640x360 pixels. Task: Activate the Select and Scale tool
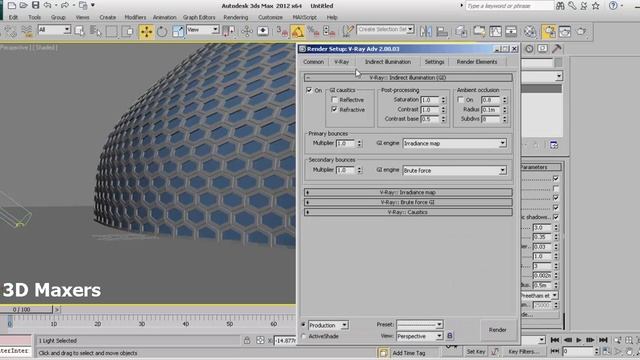click(178, 31)
